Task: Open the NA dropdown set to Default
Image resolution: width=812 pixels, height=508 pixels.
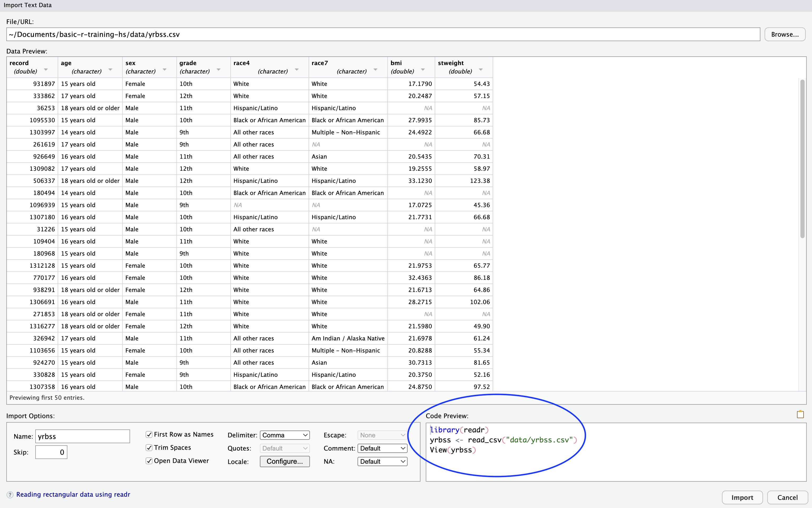Action: pos(382,461)
